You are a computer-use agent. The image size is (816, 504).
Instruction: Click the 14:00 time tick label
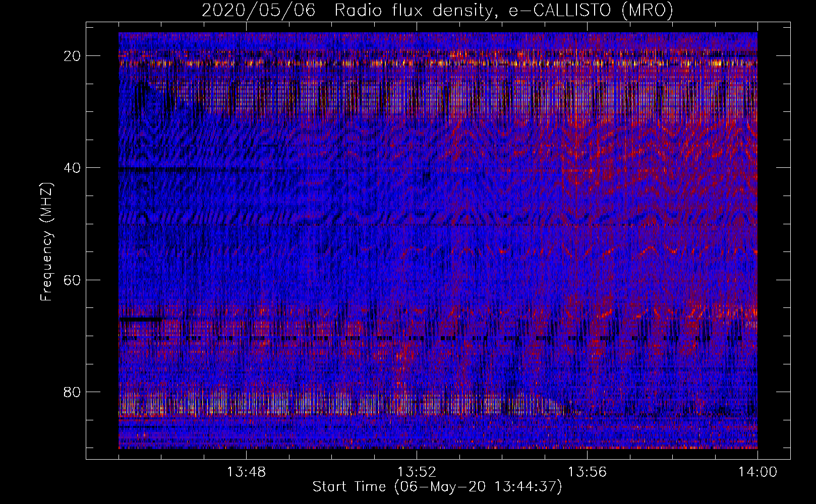757,472
